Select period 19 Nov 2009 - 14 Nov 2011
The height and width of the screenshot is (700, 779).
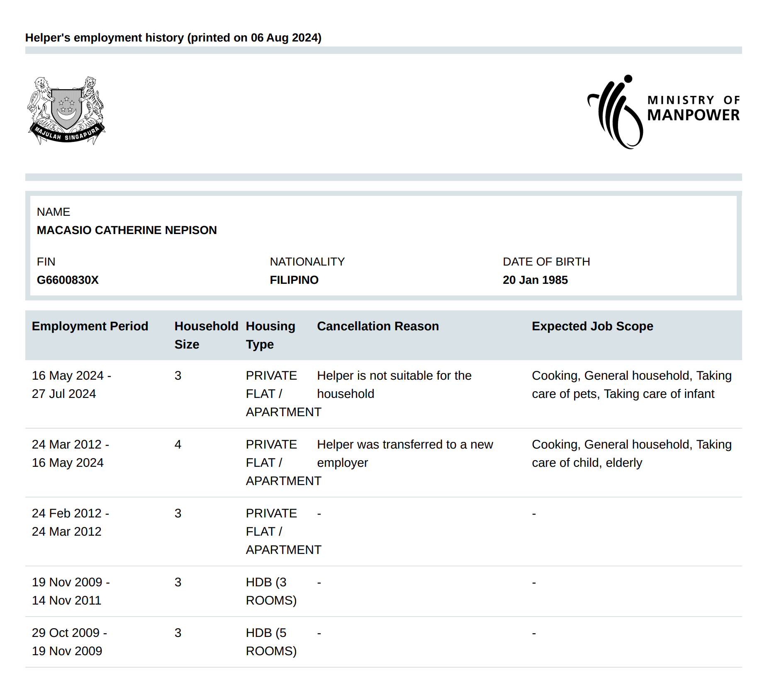[71, 591]
